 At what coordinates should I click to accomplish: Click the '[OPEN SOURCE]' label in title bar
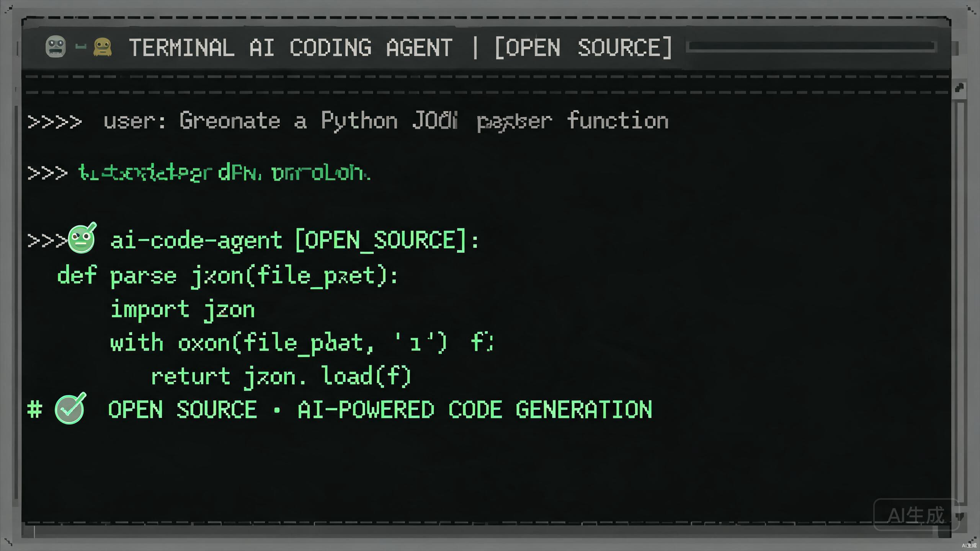point(584,48)
